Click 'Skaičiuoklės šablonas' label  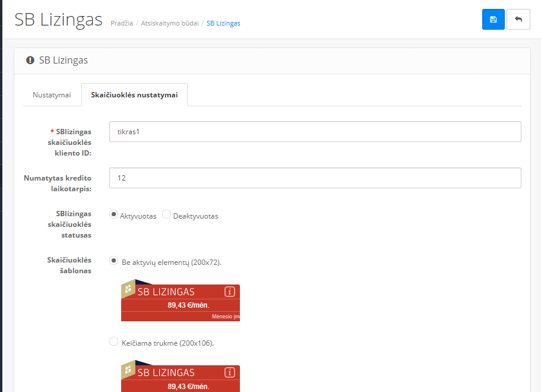69,265
